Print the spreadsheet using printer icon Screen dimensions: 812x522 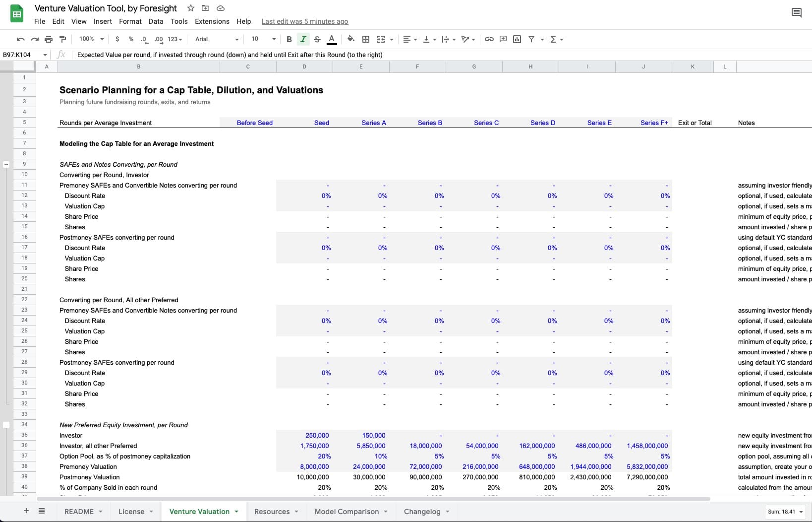(x=49, y=39)
